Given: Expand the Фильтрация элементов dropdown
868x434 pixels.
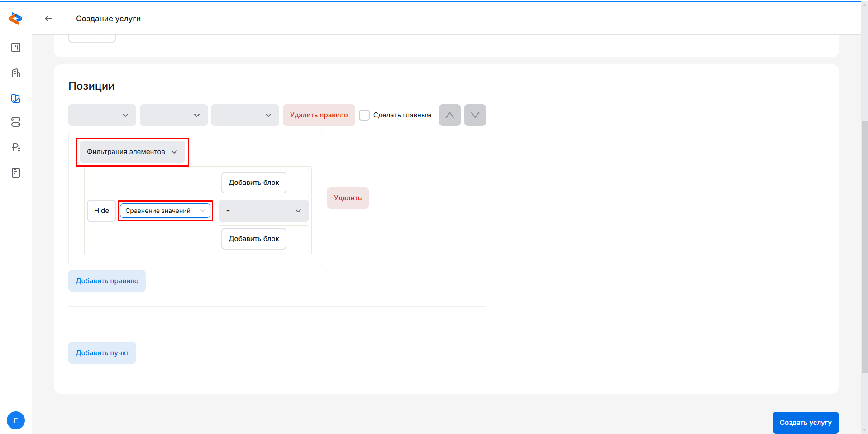Looking at the screenshot, I should (x=132, y=152).
